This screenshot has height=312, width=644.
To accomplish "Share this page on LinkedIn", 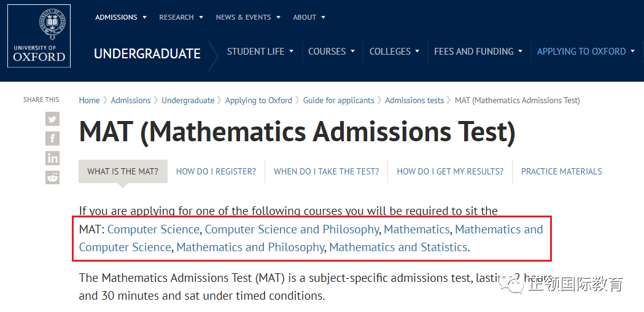I will [52, 158].
